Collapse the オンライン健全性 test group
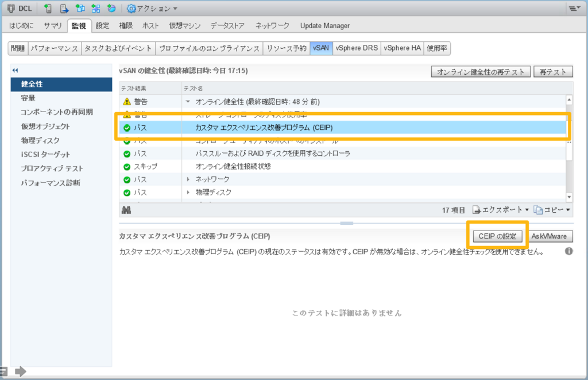 [x=188, y=102]
